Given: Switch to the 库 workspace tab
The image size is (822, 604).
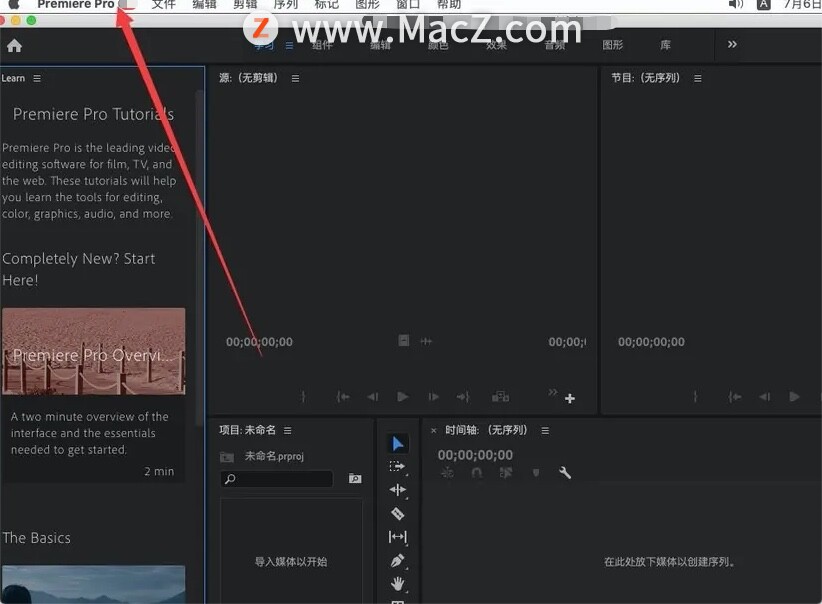Looking at the screenshot, I should [665, 45].
